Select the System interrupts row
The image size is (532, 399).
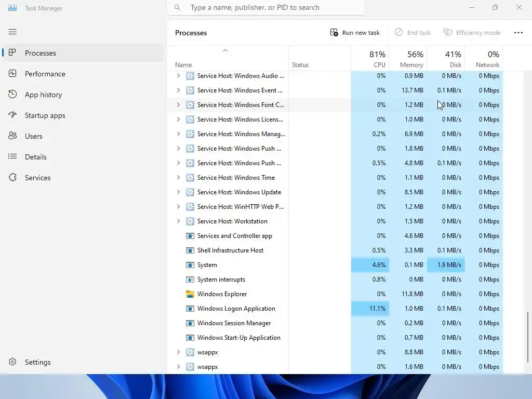pos(335,280)
